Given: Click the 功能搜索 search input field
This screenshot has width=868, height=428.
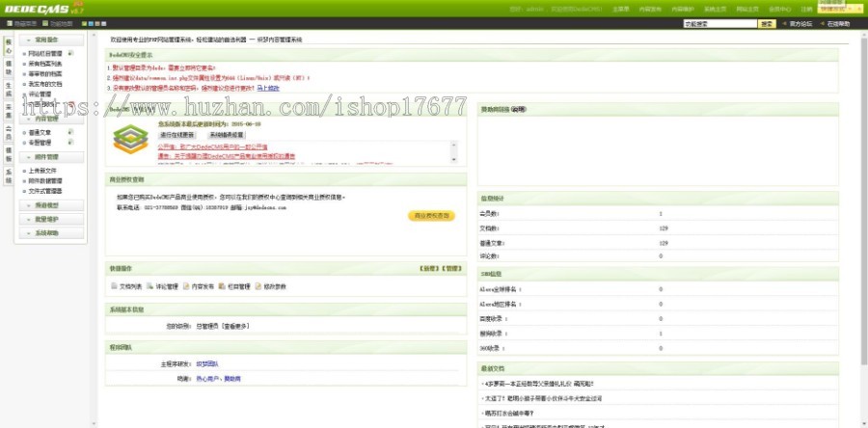Looking at the screenshot, I should pyautogui.click(x=720, y=24).
